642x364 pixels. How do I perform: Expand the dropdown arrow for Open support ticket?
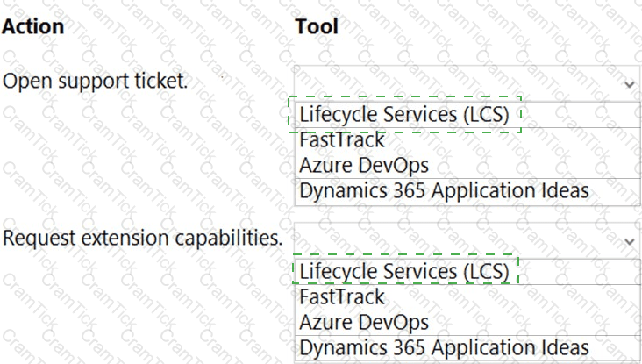coord(629,83)
